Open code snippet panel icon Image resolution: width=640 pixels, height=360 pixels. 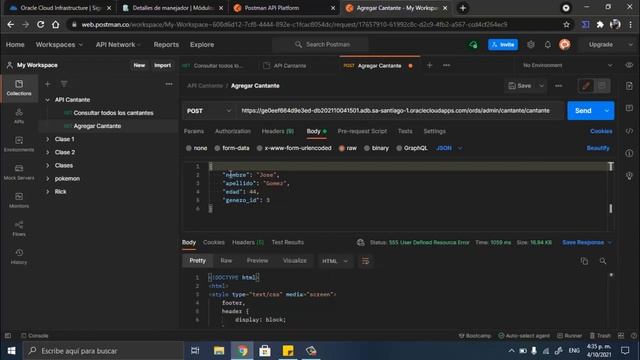(629, 131)
